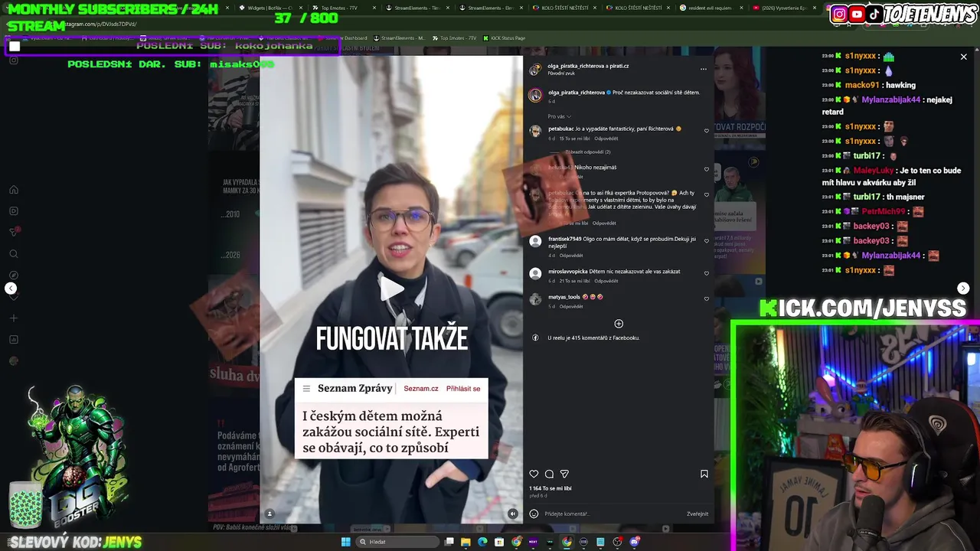The height and width of the screenshot is (551, 980).
Task: Open Instagram Explore compass icon
Action: point(14,275)
